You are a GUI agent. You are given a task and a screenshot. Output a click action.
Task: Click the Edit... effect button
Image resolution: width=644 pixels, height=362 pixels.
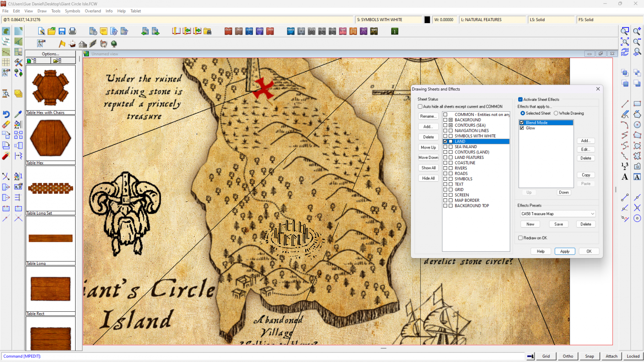click(x=586, y=149)
